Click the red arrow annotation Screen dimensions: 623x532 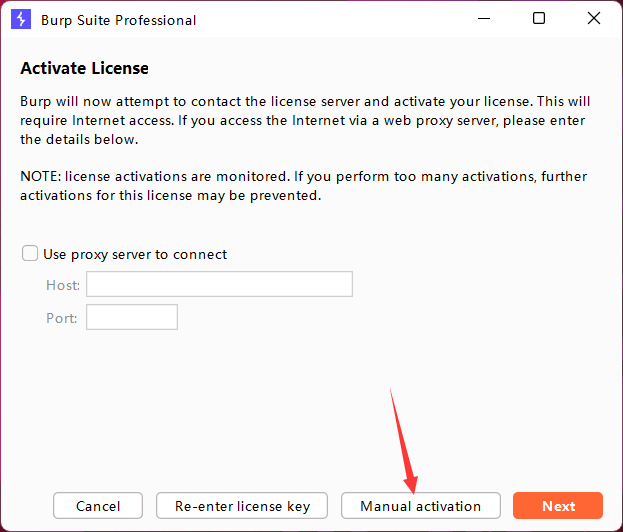[404, 440]
